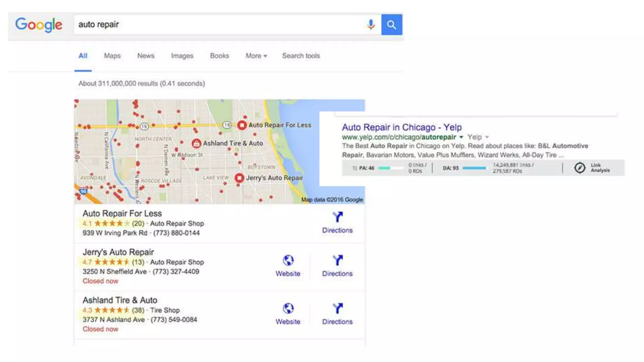
Task: Switch to the Maps tab
Action: coord(112,56)
